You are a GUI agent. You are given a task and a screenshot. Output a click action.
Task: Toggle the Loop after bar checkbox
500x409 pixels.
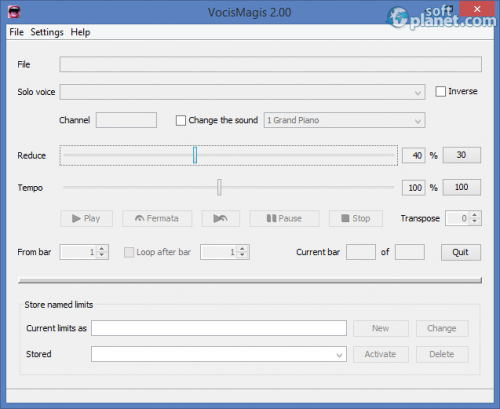(x=129, y=252)
